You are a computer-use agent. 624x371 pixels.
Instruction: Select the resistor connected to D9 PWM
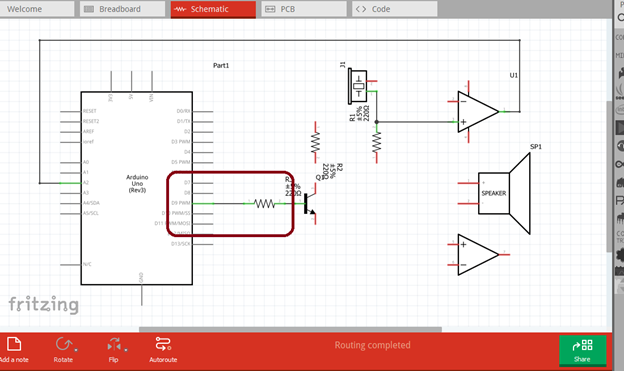tap(265, 204)
